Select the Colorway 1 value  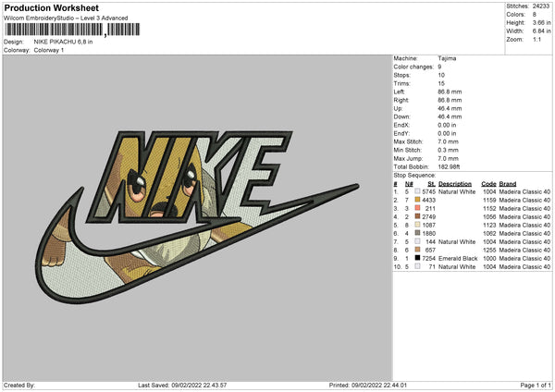point(49,50)
